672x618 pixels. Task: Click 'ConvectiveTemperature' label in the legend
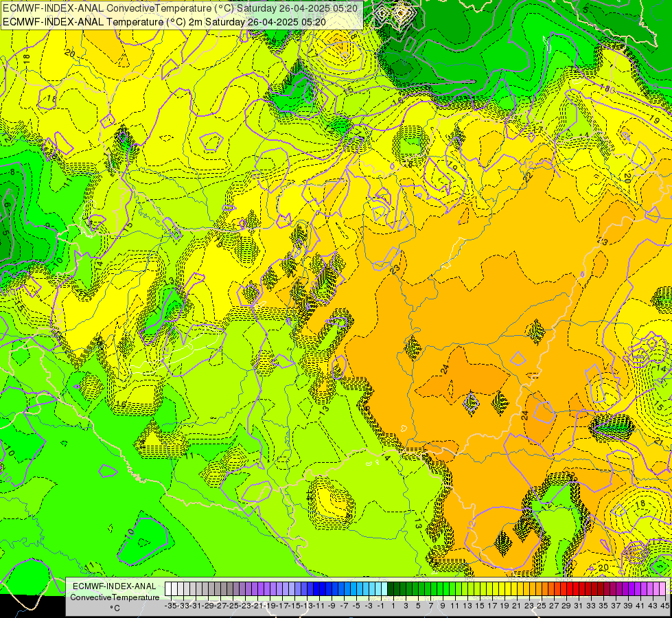115,597
